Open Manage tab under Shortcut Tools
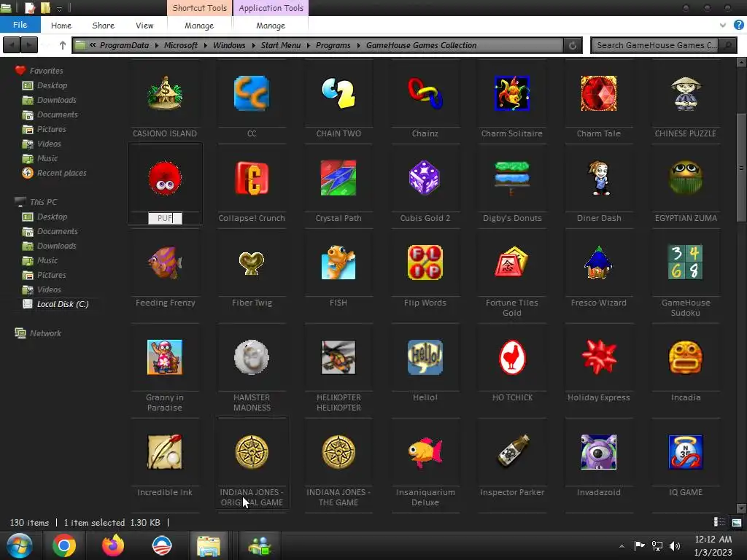This screenshot has height=560, width=747. click(x=199, y=26)
